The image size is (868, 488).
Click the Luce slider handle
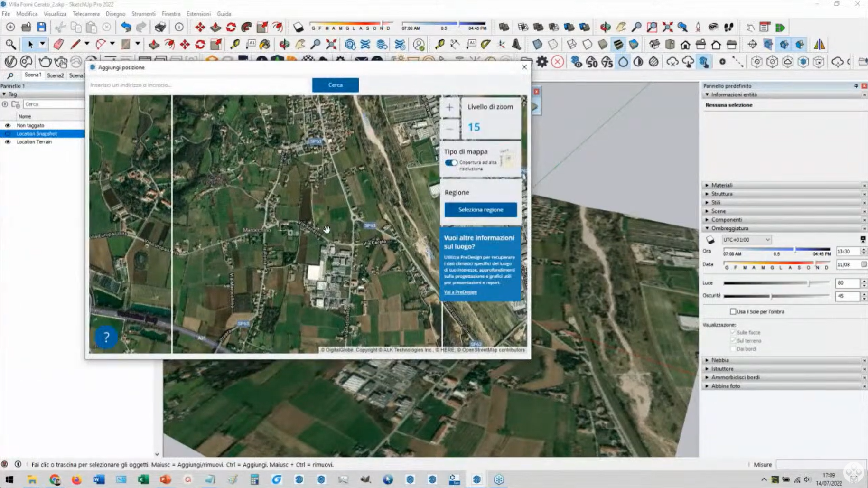click(x=809, y=283)
